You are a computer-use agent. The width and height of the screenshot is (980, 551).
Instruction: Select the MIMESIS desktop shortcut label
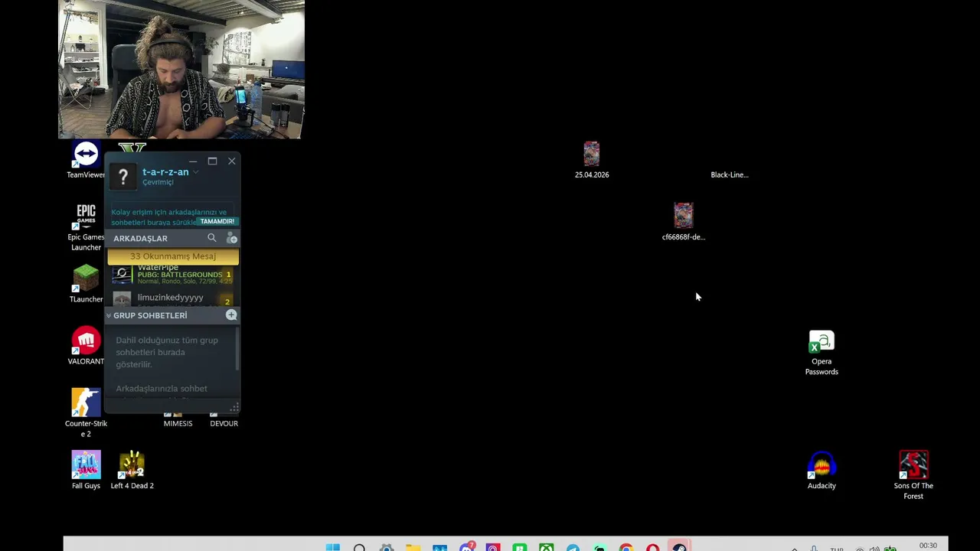coord(178,423)
